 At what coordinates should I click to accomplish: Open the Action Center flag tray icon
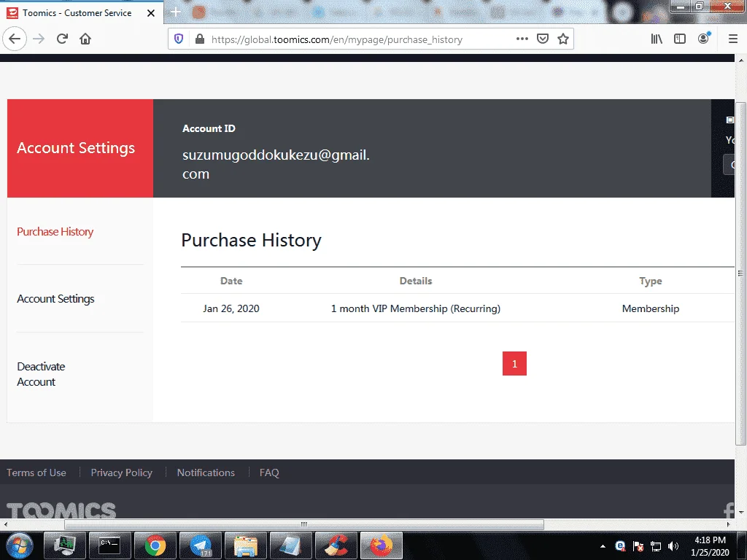638,546
